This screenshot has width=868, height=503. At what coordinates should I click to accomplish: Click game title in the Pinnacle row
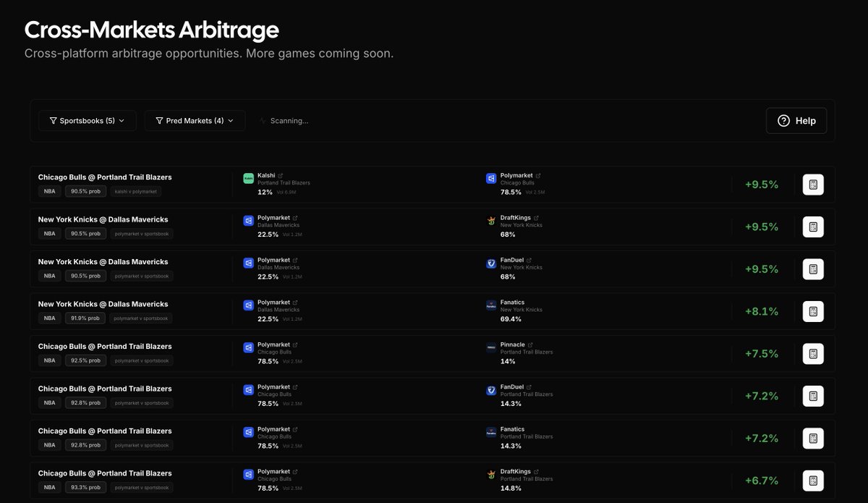pyautogui.click(x=105, y=346)
